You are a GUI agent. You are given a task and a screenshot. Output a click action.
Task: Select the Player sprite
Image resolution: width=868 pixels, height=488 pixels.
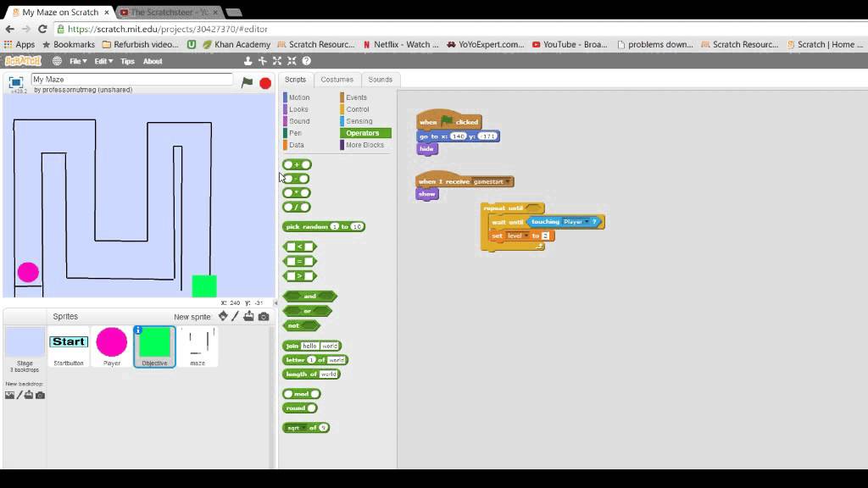point(111,347)
